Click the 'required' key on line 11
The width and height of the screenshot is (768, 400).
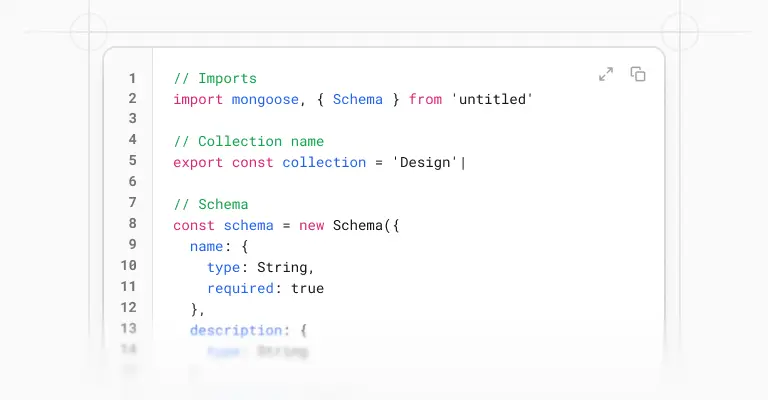pyautogui.click(x=240, y=289)
